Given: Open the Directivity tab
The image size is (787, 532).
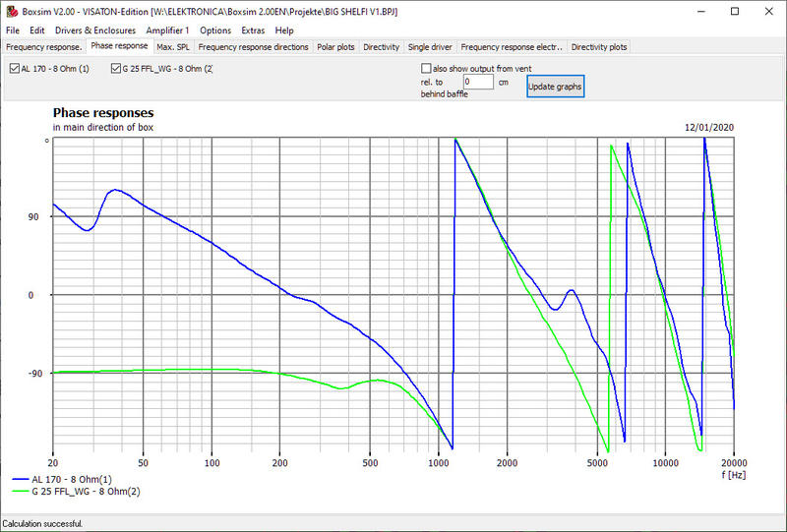Looking at the screenshot, I should pyautogui.click(x=382, y=47).
